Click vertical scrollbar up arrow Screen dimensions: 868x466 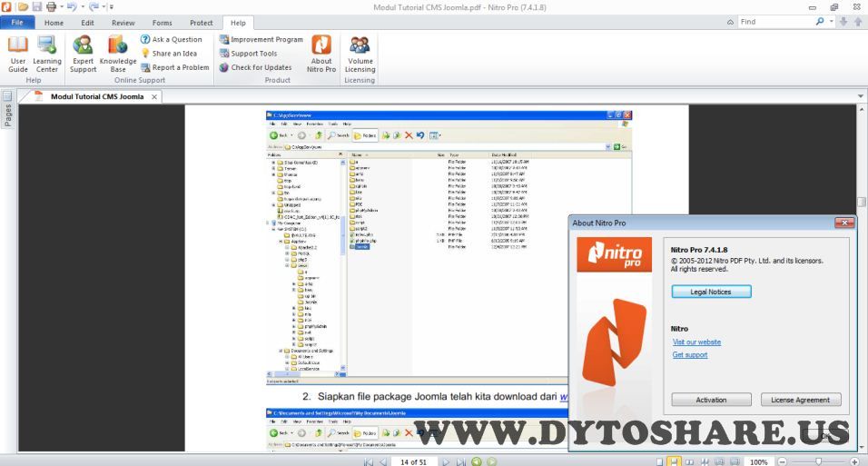[x=862, y=110]
